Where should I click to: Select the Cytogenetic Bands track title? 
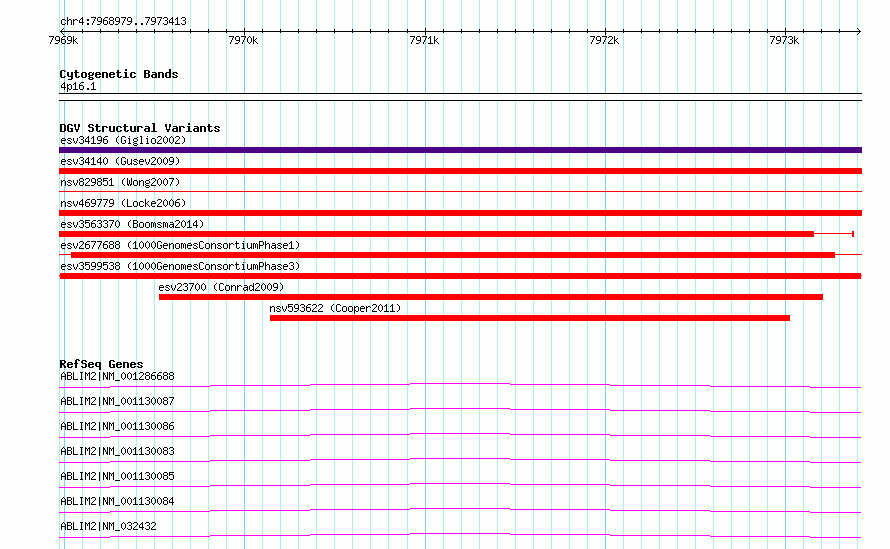(x=119, y=74)
